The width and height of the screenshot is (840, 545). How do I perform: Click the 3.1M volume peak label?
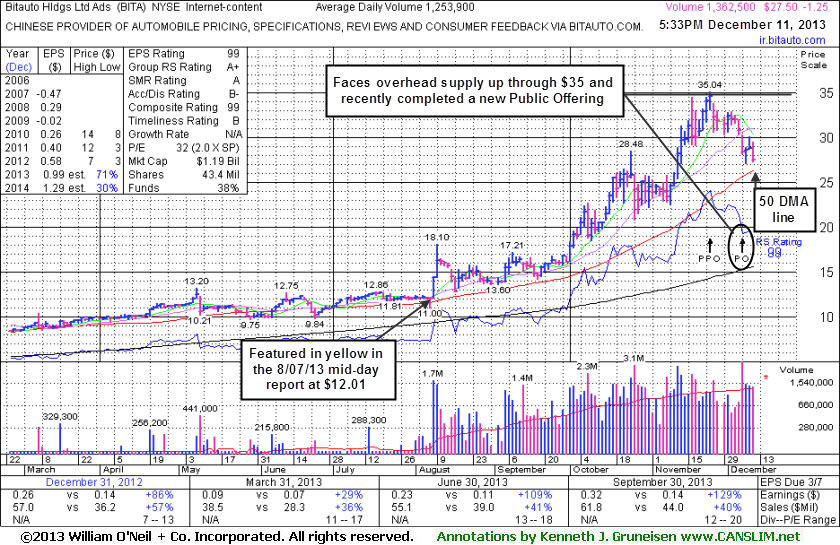(634, 357)
